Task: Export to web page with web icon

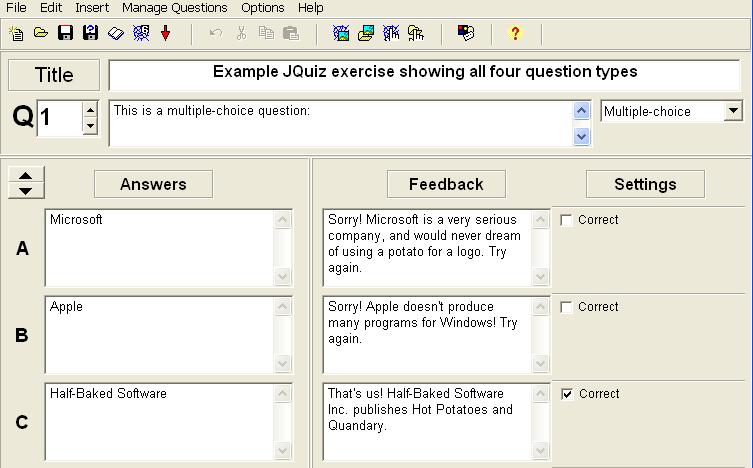Action: [141, 33]
